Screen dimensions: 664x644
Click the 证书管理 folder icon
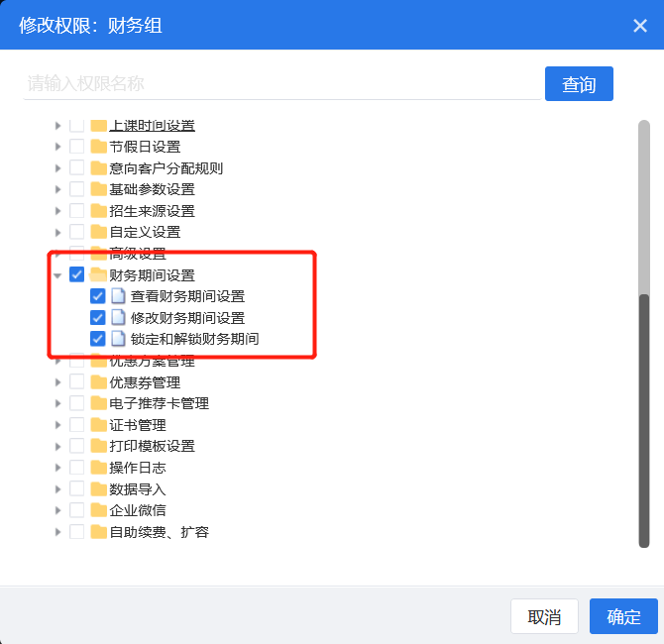98,425
